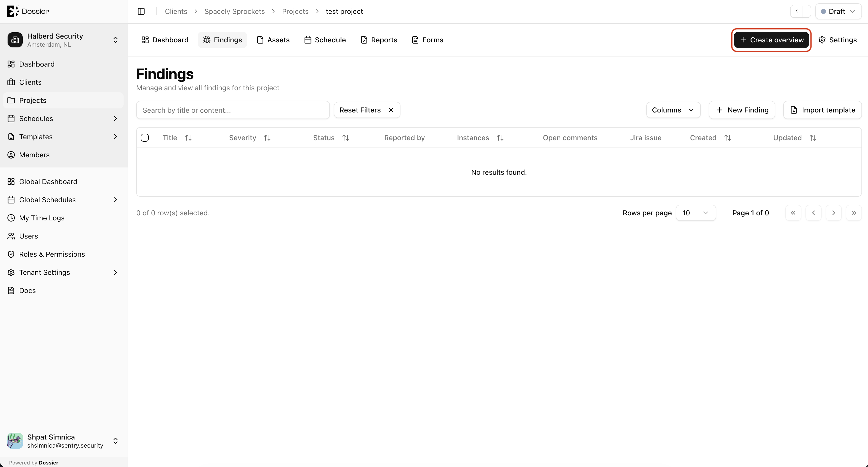Click Spacely Sprockets breadcrumb link
This screenshot has width=868, height=467.
(235, 11)
